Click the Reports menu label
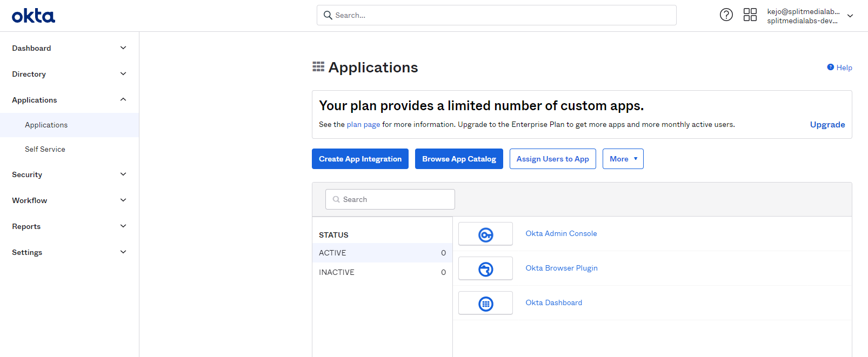Viewport: 868px width, 357px height. 26,226
